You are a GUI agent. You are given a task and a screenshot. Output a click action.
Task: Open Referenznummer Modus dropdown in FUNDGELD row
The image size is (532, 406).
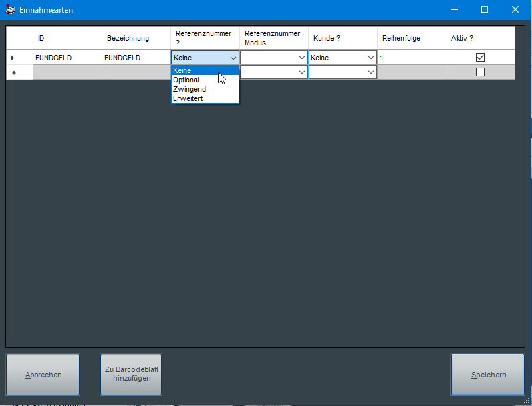click(x=301, y=58)
